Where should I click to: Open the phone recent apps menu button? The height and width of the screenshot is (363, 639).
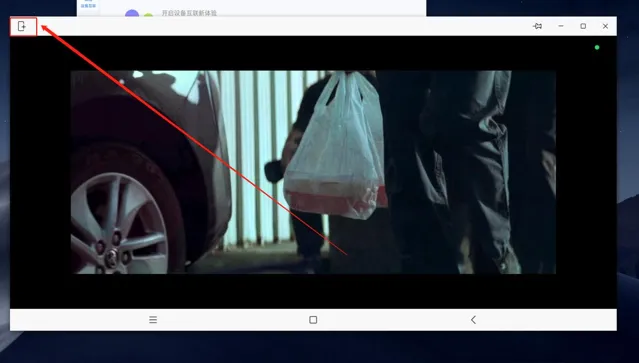click(153, 320)
